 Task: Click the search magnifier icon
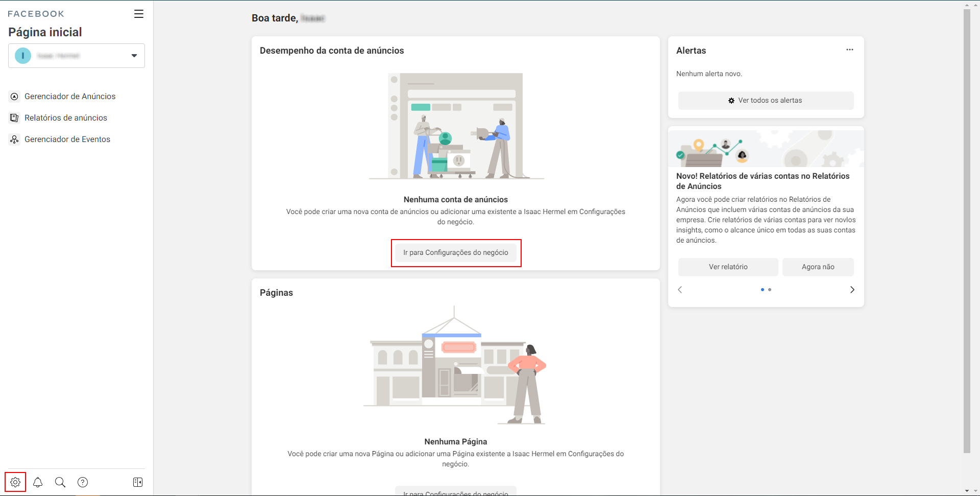click(x=60, y=482)
